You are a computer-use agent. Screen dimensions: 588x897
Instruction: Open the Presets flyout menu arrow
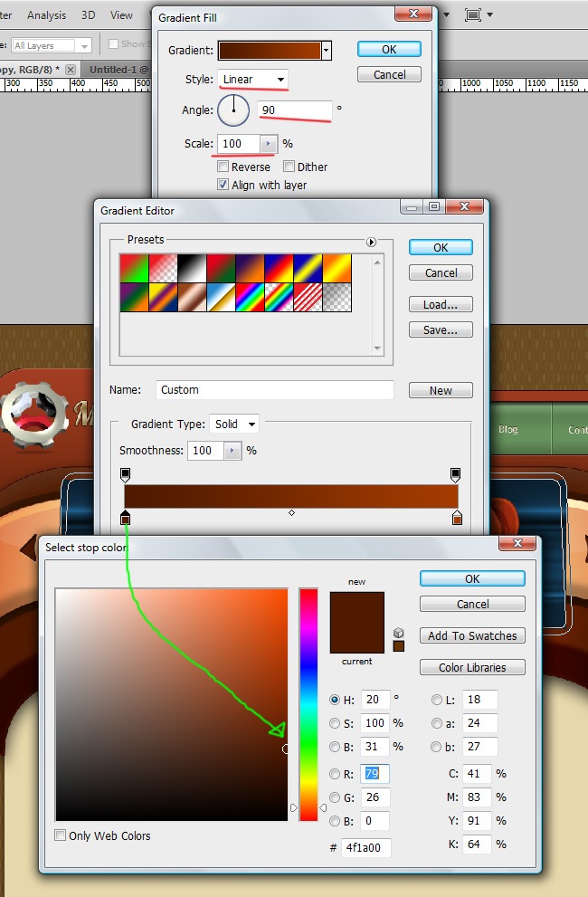(x=371, y=242)
